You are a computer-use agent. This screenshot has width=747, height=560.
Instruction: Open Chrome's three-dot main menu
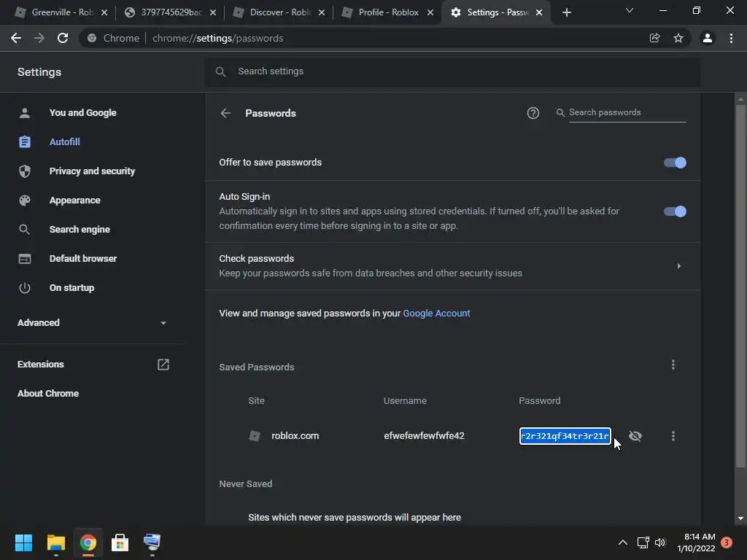click(x=731, y=38)
